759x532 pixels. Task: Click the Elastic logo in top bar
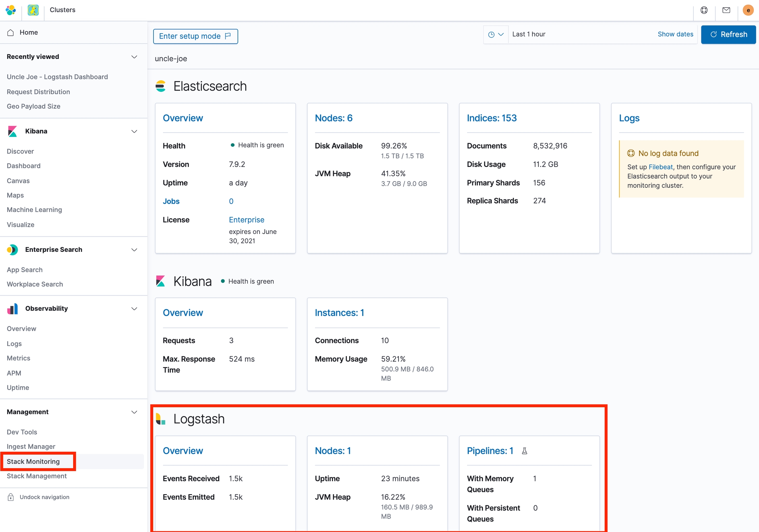11,10
